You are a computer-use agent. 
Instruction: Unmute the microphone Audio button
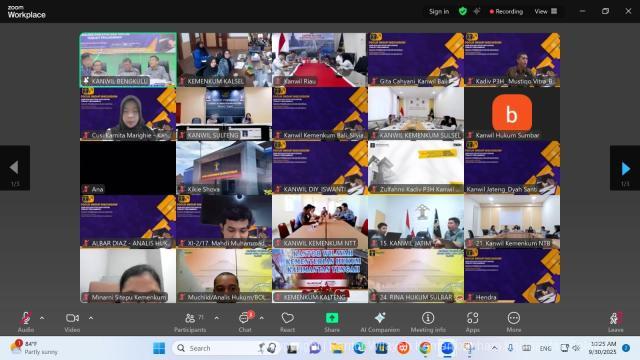pyautogui.click(x=26, y=322)
